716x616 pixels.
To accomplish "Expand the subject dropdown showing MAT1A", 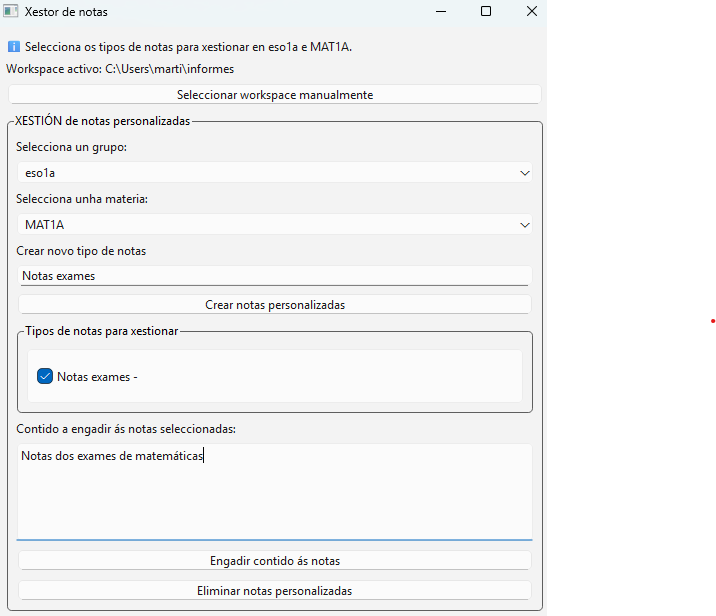I will point(270,225).
